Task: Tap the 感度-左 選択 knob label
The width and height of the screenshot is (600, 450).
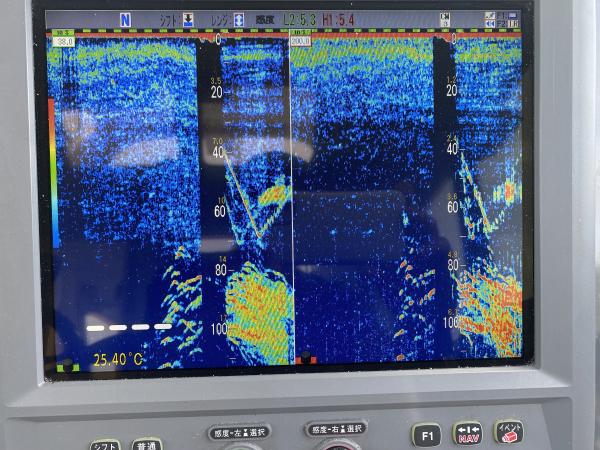Action: tap(240, 432)
